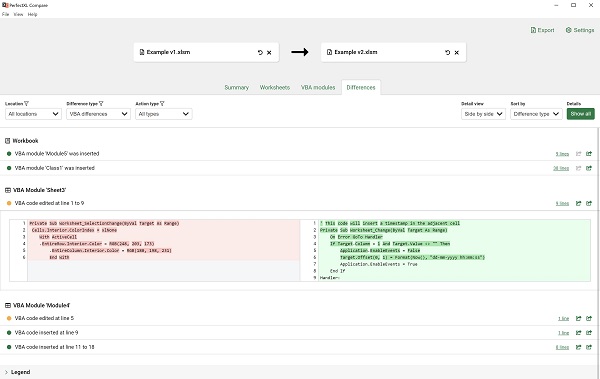Click the Workbook section icon
This screenshot has width=600, height=379.
8,140
